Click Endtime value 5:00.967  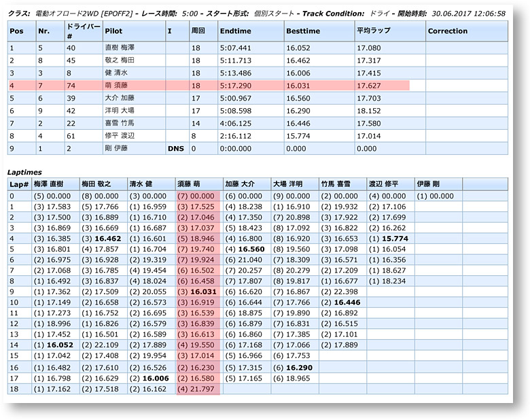pos(236,98)
